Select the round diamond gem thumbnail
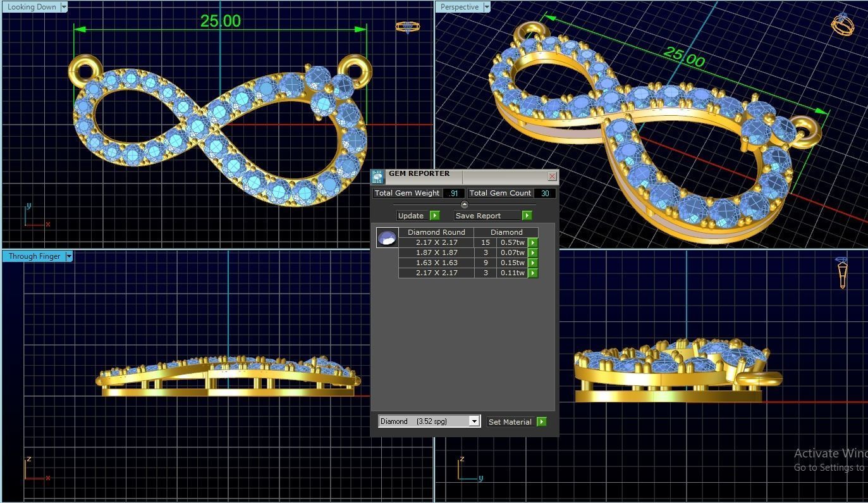This screenshot has height=503, width=868. (x=387, y=237)
